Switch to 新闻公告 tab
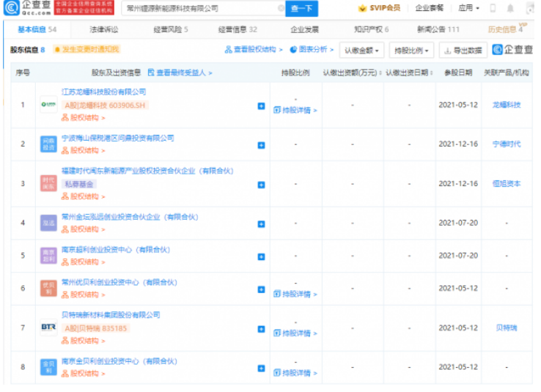This screenshot has height=392, width=541. coord(438,29)
